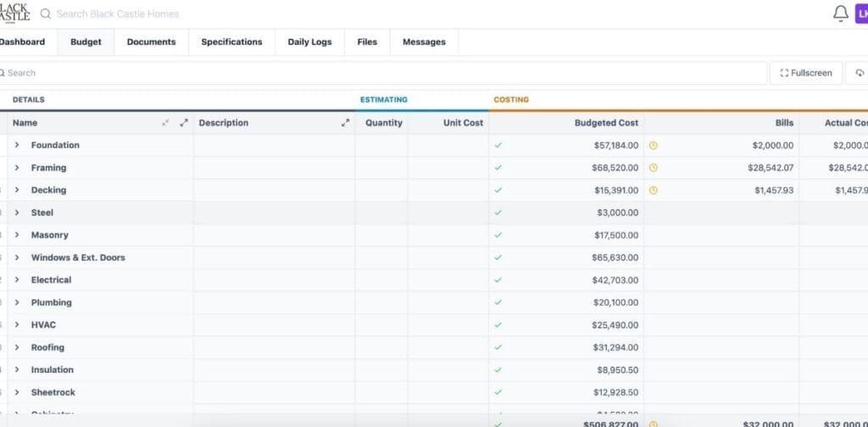Click the purple user avatar

point(860,14)
